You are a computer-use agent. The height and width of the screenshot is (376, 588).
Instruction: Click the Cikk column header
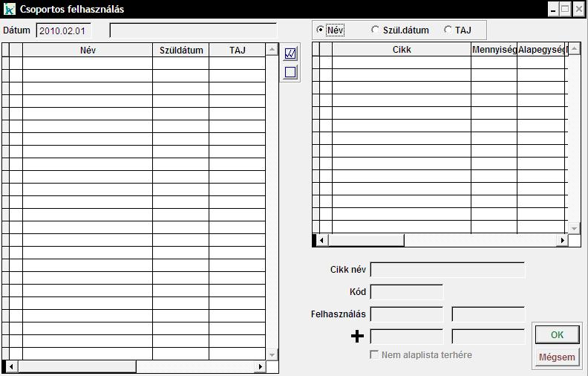tap(401, 50)
